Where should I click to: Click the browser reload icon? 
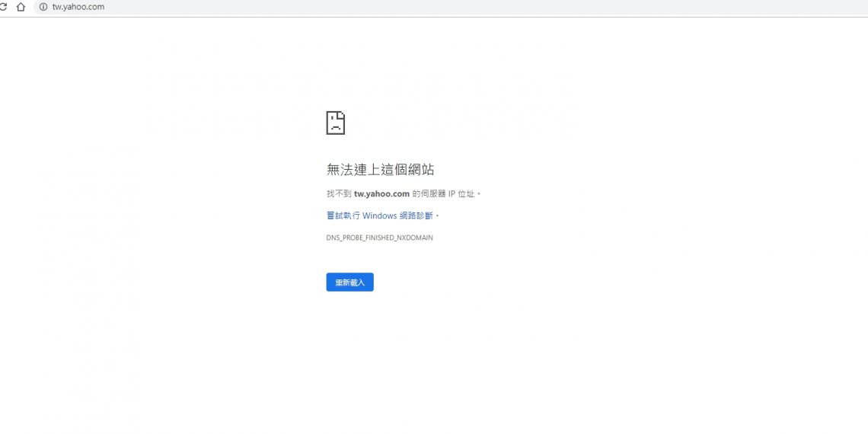pyautogui.click(x=3, y=7)
